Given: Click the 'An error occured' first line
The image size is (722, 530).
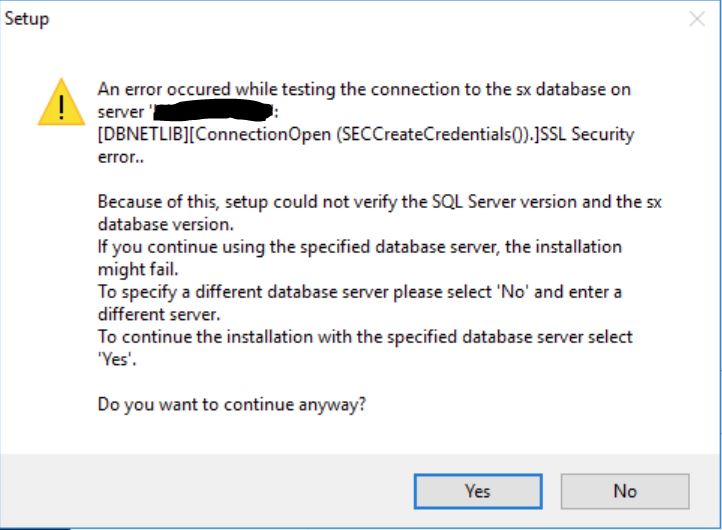Looking at the screenshot, I should coord(364,89).
